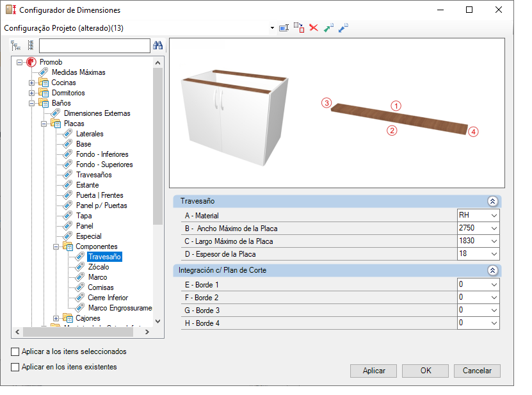Screen dimensions: 532x395
Task: Click the Cocinas folder icon
Action: pos(44,83)
